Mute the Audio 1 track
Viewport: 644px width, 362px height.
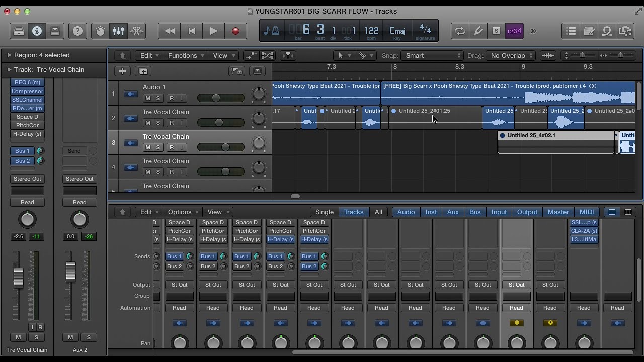(x=148, y=98)
